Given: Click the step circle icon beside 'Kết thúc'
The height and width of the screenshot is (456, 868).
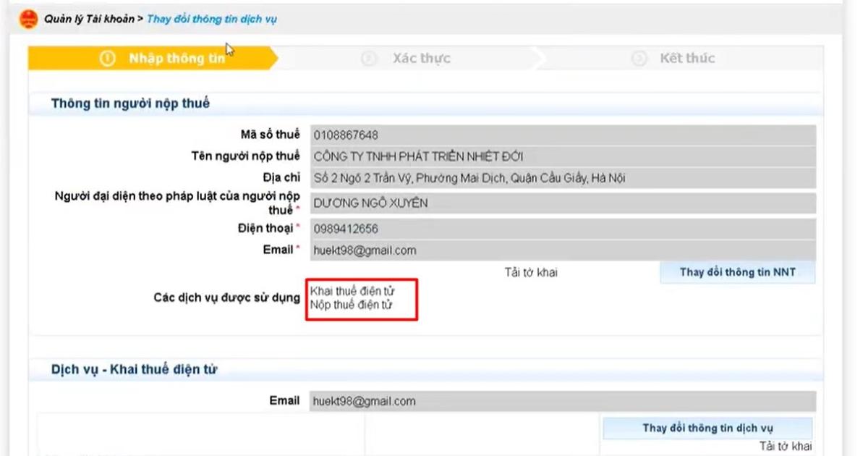Looking at the screenshot, I should point(639,59).
